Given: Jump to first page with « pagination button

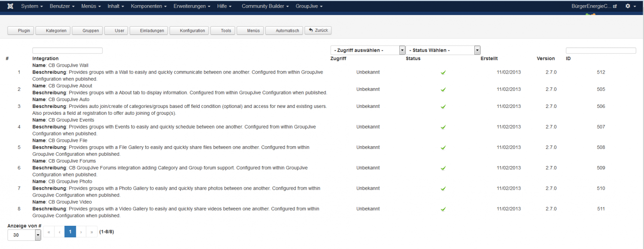Looking at the screenshot, I should click(49, 232).
